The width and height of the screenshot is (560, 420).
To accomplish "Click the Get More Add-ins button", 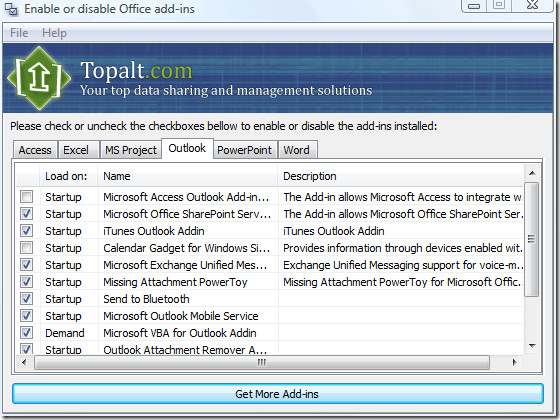I will coord(278,394).
